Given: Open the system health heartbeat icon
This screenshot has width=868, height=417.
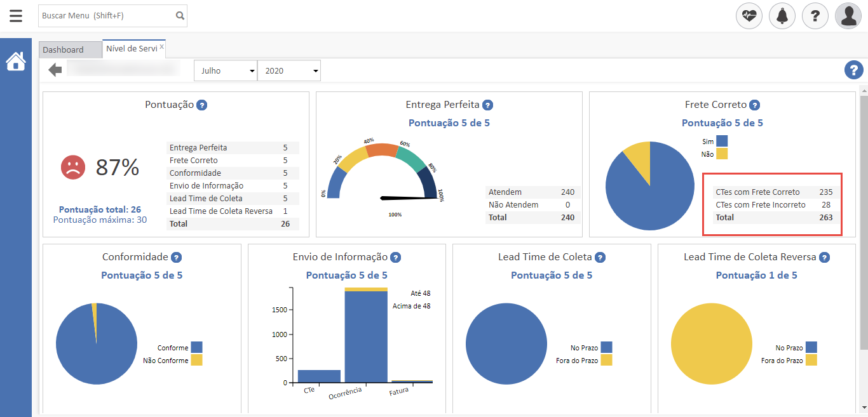Looking at the screenshot, I should click(x=749, y=16).
